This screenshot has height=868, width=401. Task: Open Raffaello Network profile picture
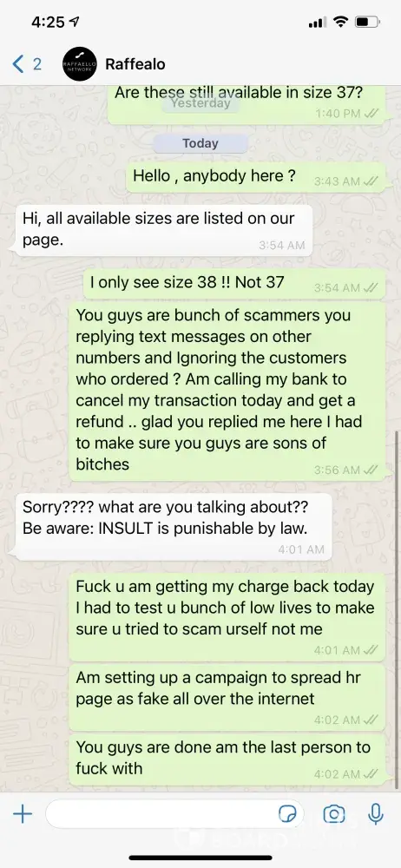[79, 64]
